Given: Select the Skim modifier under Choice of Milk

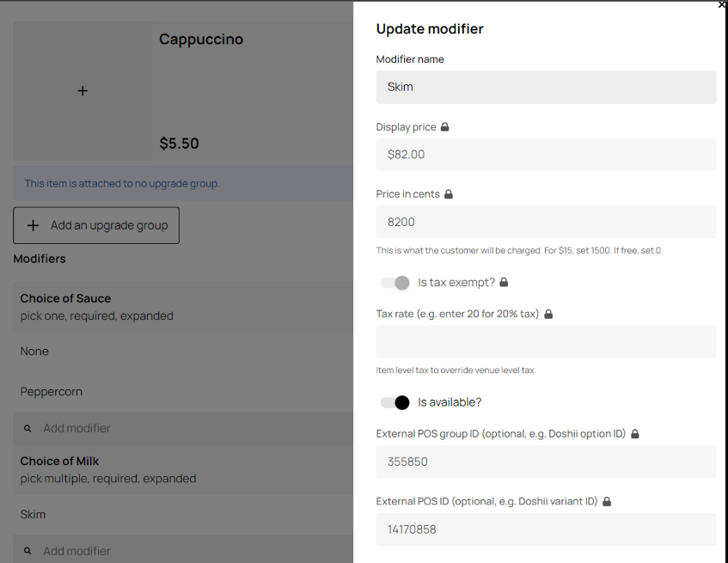Looking at the screenshot, I should pos(33,514).
